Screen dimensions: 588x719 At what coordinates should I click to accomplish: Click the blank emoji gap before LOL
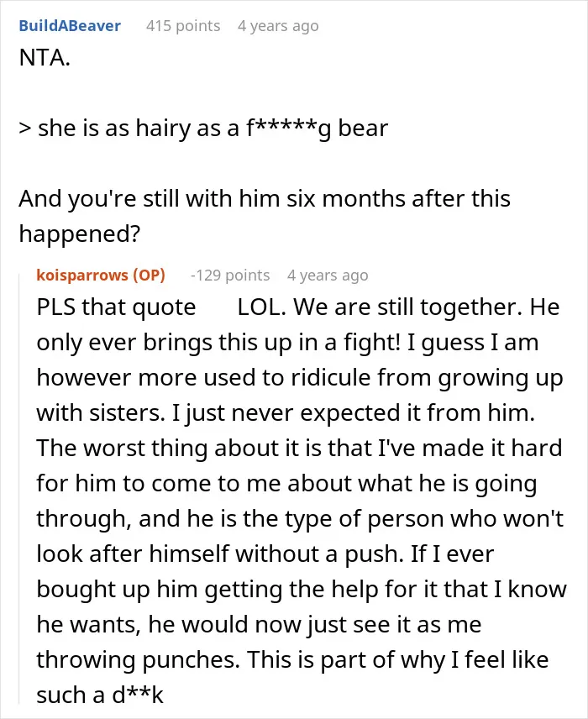click(x=217, y=307)
